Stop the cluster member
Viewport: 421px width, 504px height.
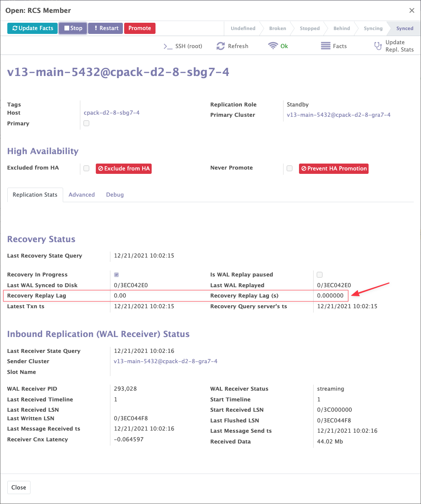click(x=73, y=28)
